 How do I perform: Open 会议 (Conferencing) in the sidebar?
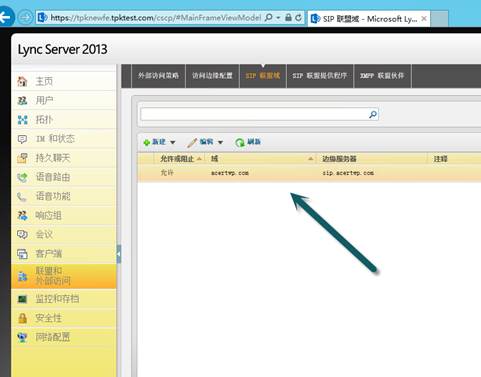click(x=63, y=235)
